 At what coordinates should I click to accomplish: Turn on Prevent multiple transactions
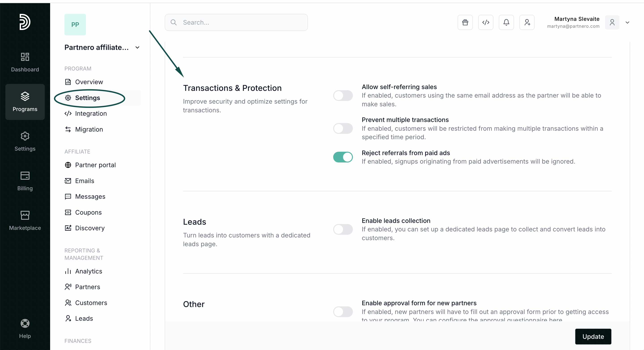pyautogui.click(x=343, y=128)
